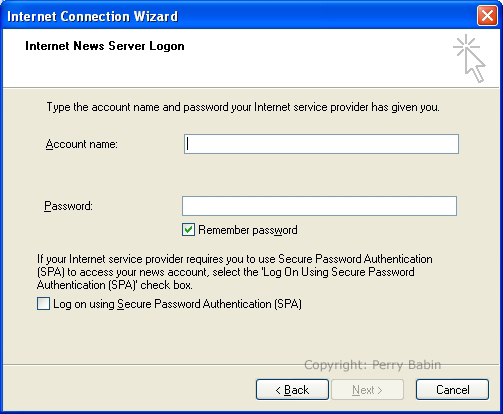Click the SPA explanation paragraph
Image resolution: width=503 pixels, height=414 pixels.
pyautogui.click(x=235, y=272)
